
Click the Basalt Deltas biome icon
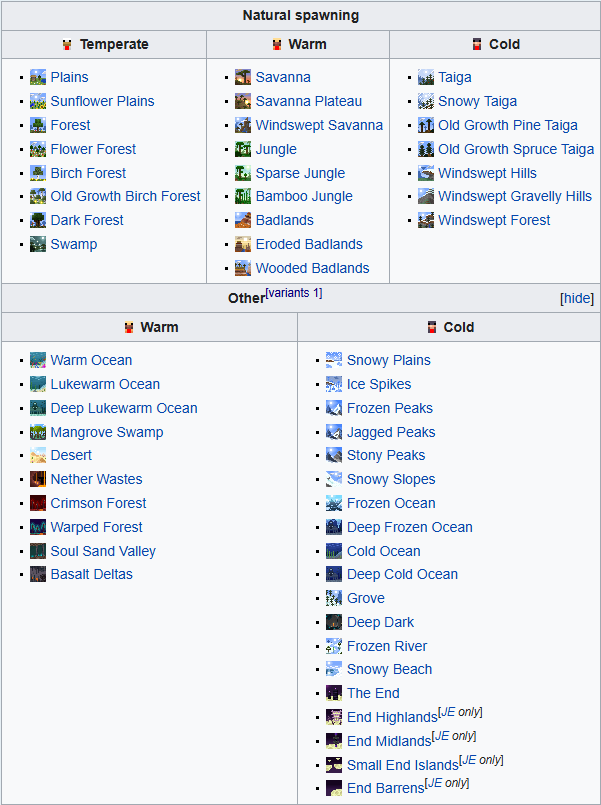tap(38, 574)
